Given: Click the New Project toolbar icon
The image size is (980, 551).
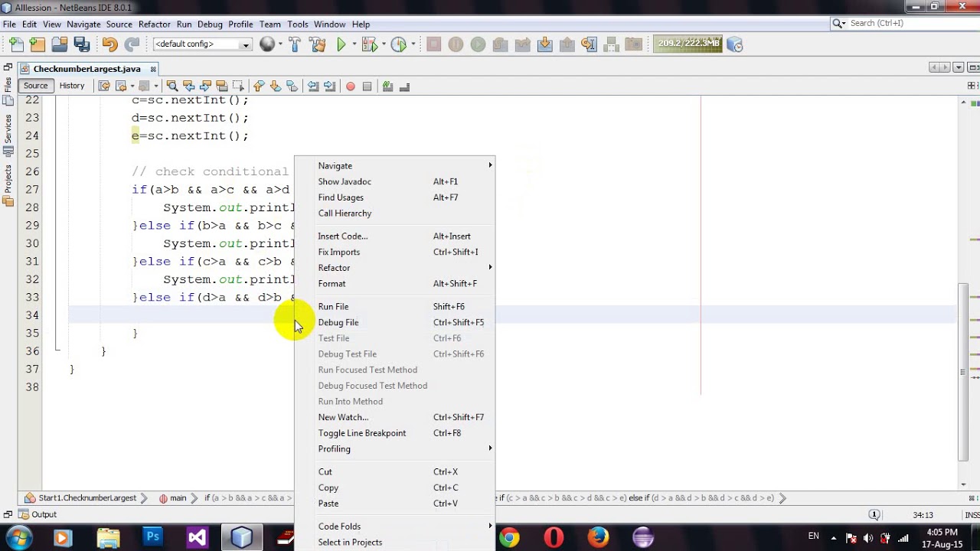Looking at the screenshot, I should tap(38, 44).
